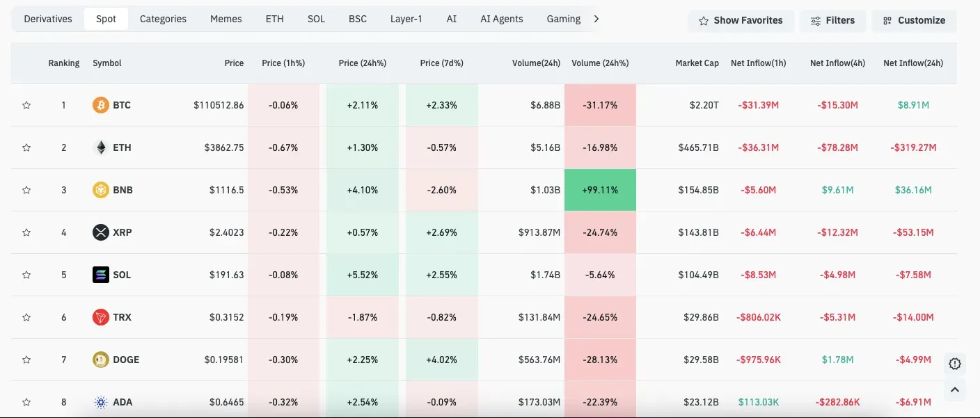Screen dimensions: 980x418
Task: Click the Dogecoin DOGE icon
Action: point(101,360)
